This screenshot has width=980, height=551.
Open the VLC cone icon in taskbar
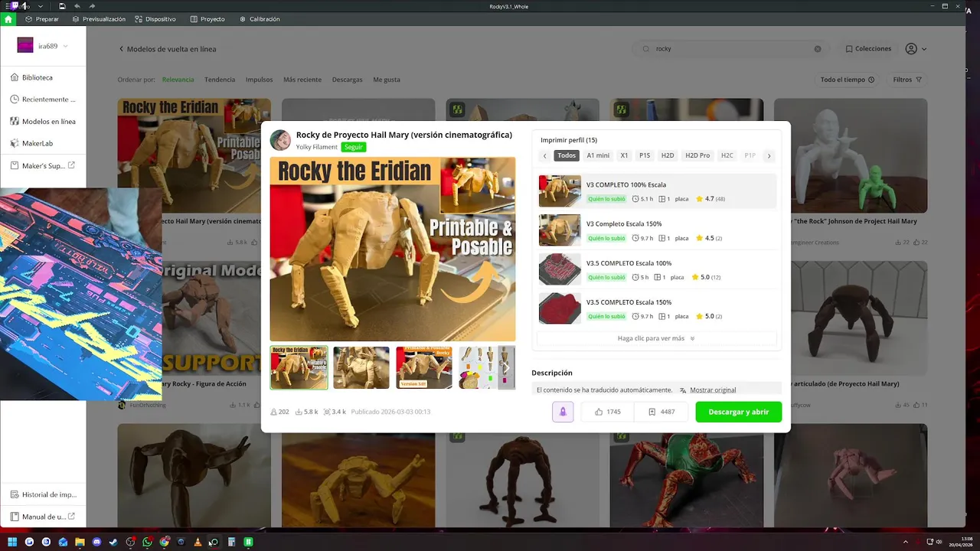tap(198, 542)
